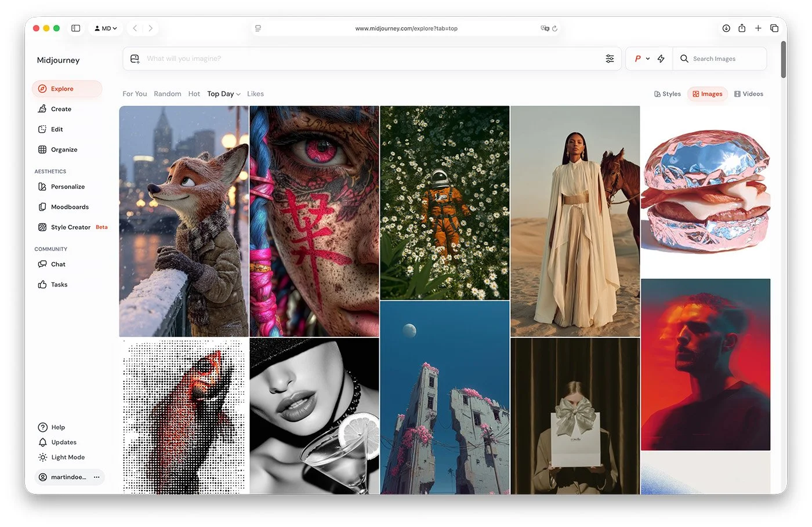Click the What will you imagine prompt field

(x=371, y=59)
